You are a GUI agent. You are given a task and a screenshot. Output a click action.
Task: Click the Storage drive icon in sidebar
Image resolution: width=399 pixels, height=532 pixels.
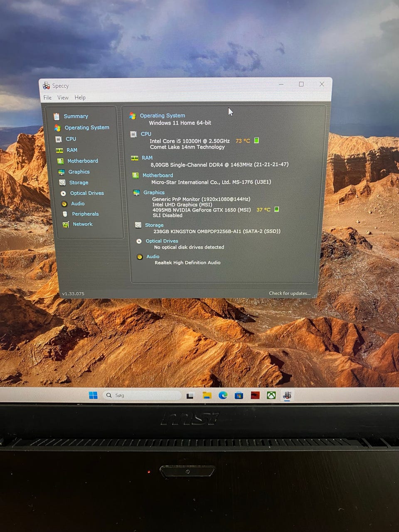62,182
